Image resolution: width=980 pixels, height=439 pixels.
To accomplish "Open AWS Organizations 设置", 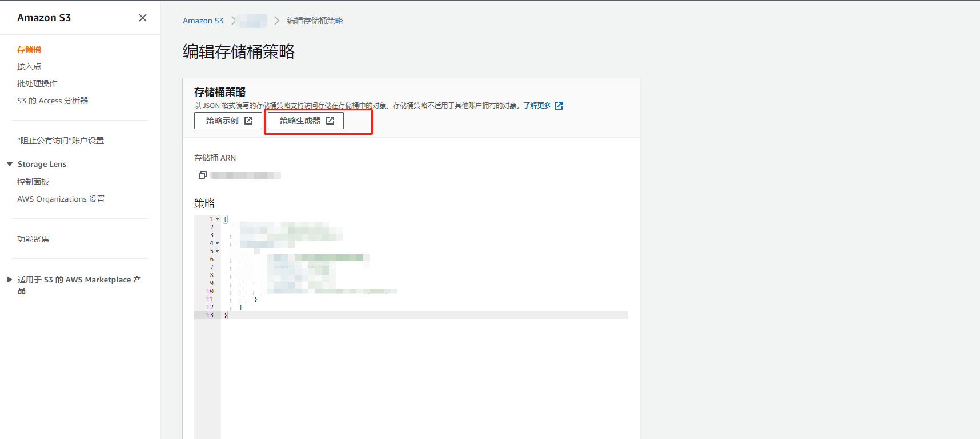I will 61,199.
